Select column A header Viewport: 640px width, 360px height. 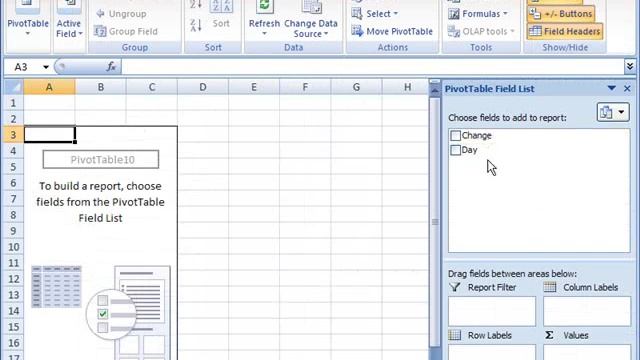49,87
